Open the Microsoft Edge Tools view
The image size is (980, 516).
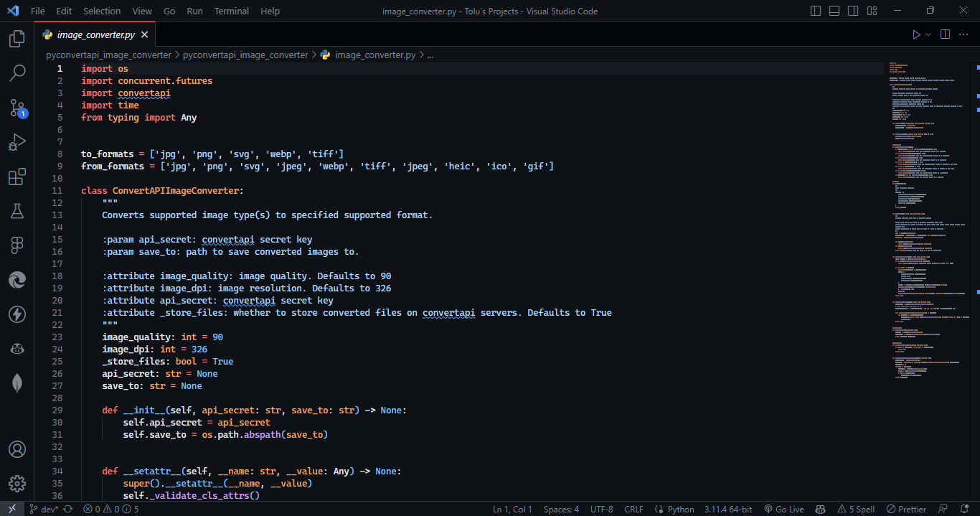[17, 280]
